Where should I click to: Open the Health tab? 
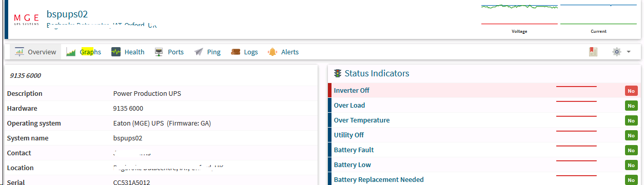[x=128, y=52]
